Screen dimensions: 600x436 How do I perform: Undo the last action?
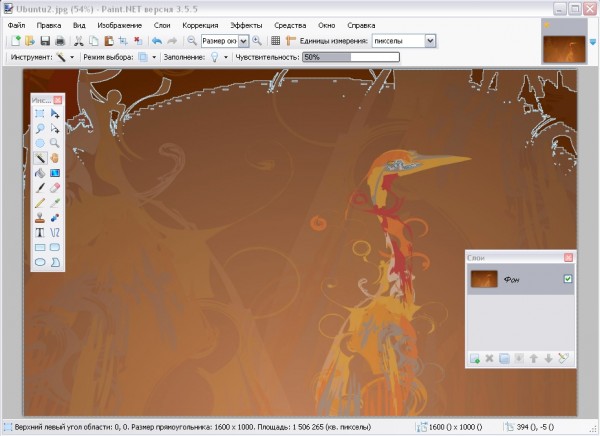pyautogui.click(x=157, y=41)
